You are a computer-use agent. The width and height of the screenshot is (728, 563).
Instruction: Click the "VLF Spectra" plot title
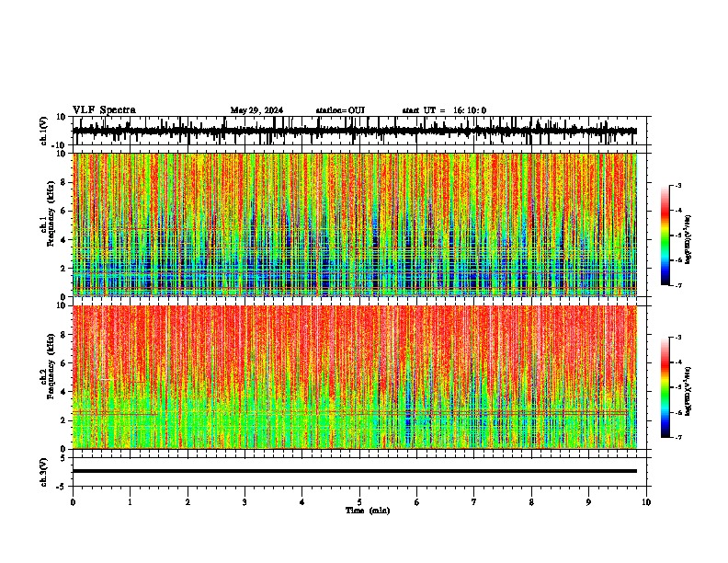pos(104,110)
